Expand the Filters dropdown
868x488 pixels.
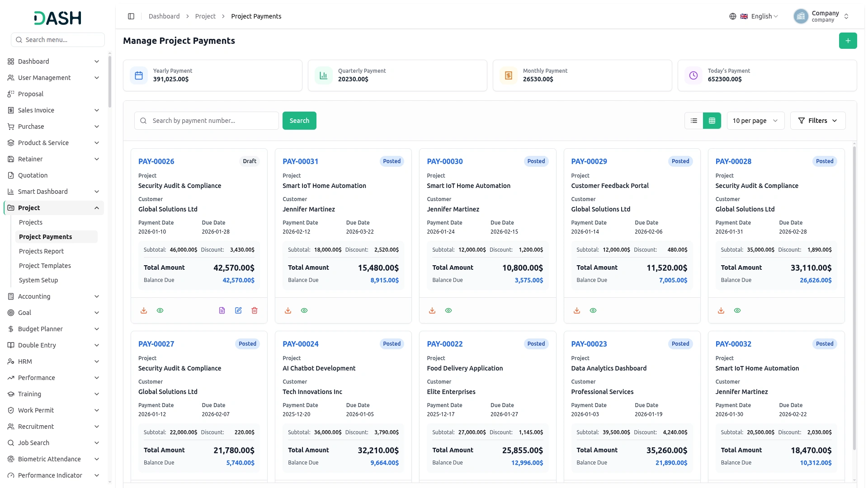point(817,121)
